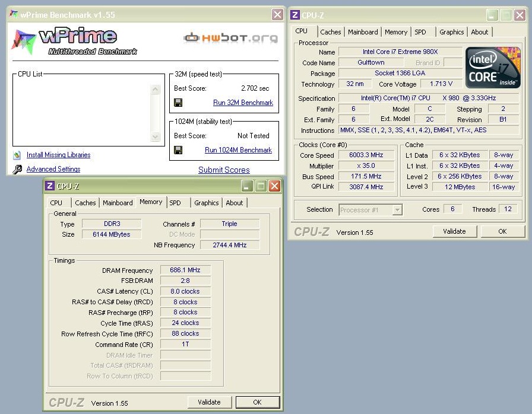Click the save icon beside 32M Best Score
This screenshot has width=532, height=414.
(178, 103)
